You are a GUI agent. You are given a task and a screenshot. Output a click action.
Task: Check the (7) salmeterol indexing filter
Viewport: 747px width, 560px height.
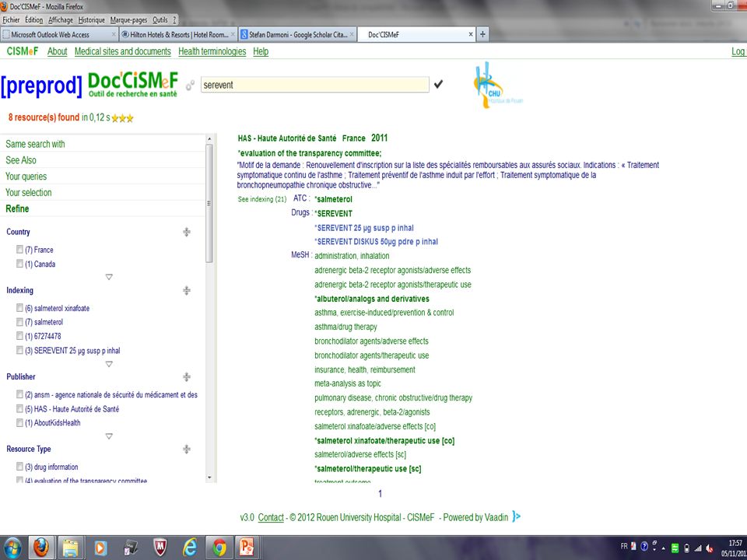(x=19, y=322)
